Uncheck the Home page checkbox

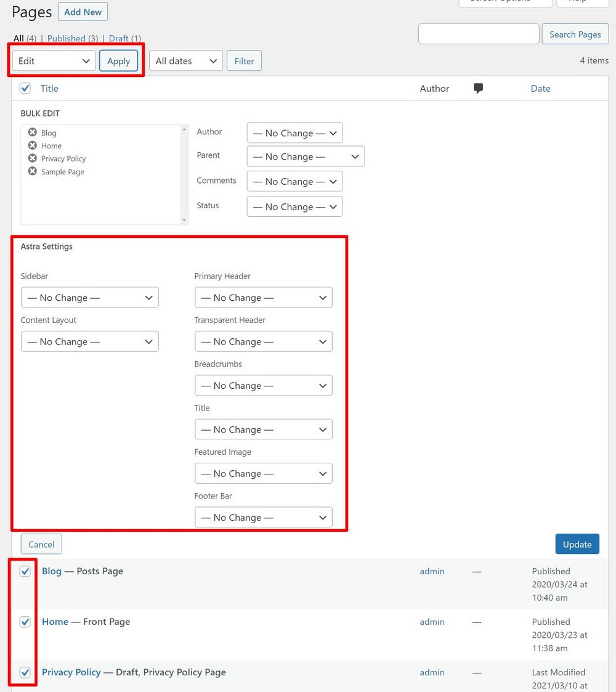(25, 622)
